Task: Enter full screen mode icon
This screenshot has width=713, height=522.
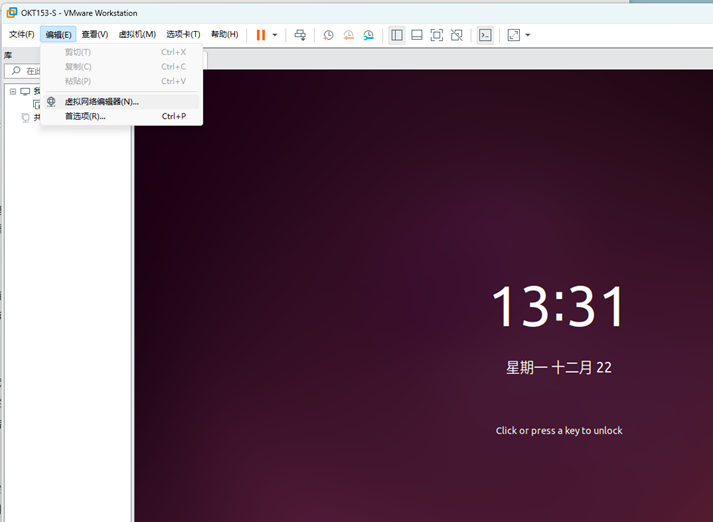Action: coord(437,35)
